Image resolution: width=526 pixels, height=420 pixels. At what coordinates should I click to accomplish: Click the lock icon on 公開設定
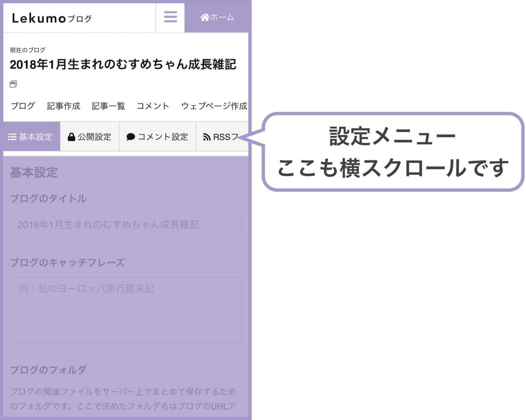tap(71, 137)
